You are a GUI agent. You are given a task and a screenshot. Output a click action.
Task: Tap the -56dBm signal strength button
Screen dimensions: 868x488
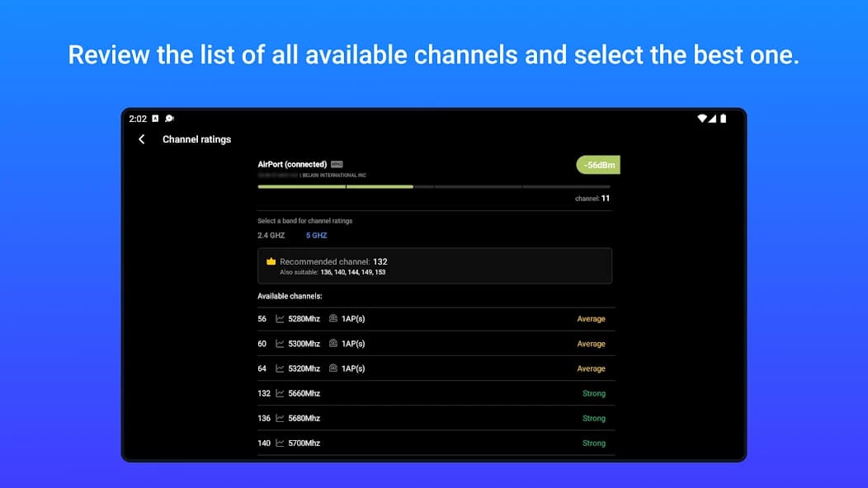597,165
